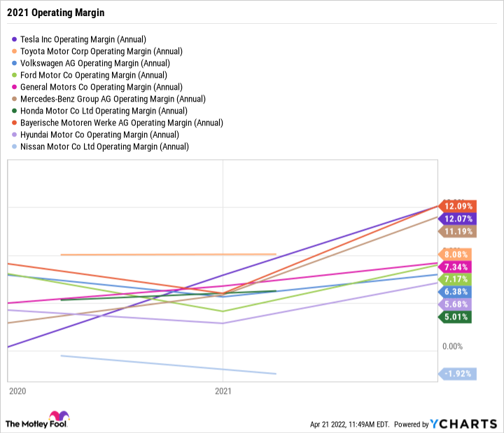
Task: Click the purple Tesla legend dot
Action: point(15,40)
